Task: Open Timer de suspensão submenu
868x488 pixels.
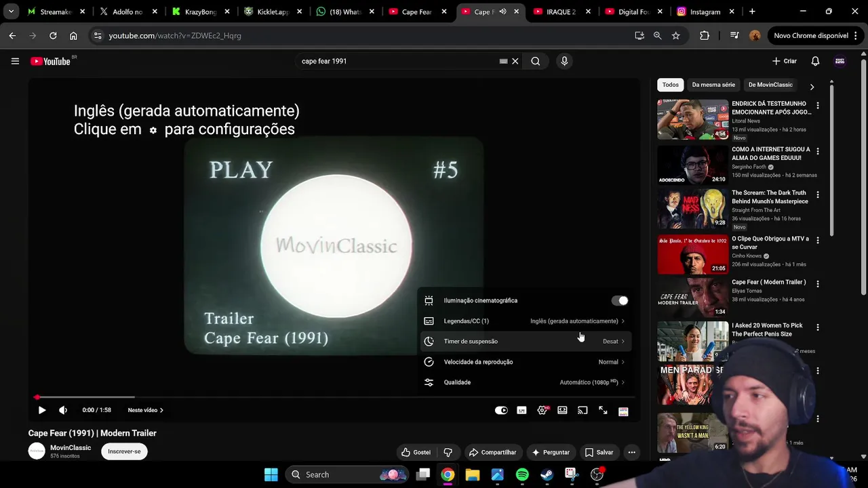Action: point(526,342)
